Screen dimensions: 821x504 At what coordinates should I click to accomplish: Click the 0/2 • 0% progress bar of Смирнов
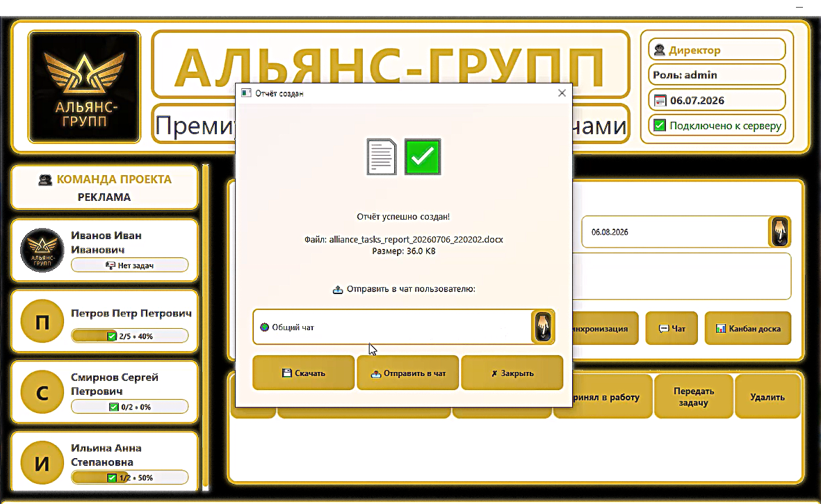click(130, 407)
